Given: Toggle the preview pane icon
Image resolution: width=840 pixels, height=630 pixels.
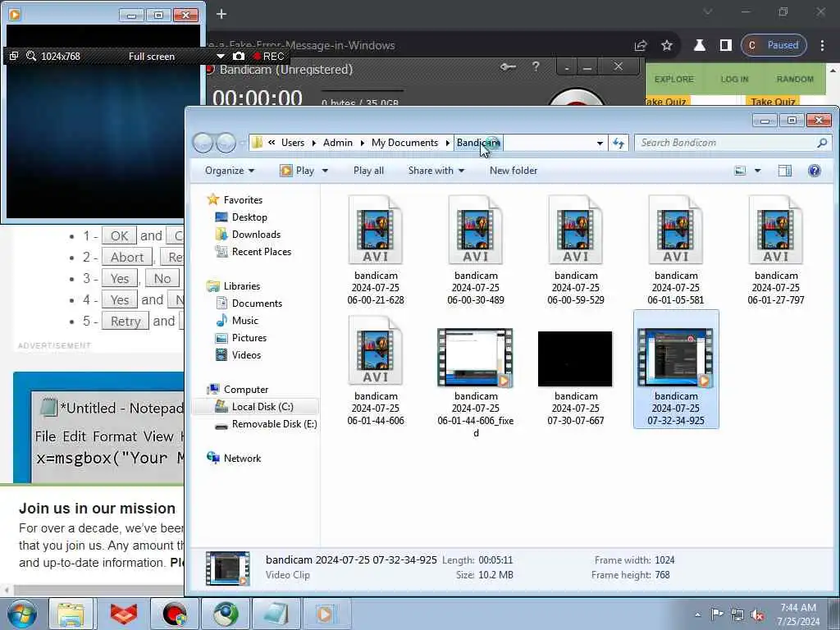Looking at the screenshot, I should (785, 171).
